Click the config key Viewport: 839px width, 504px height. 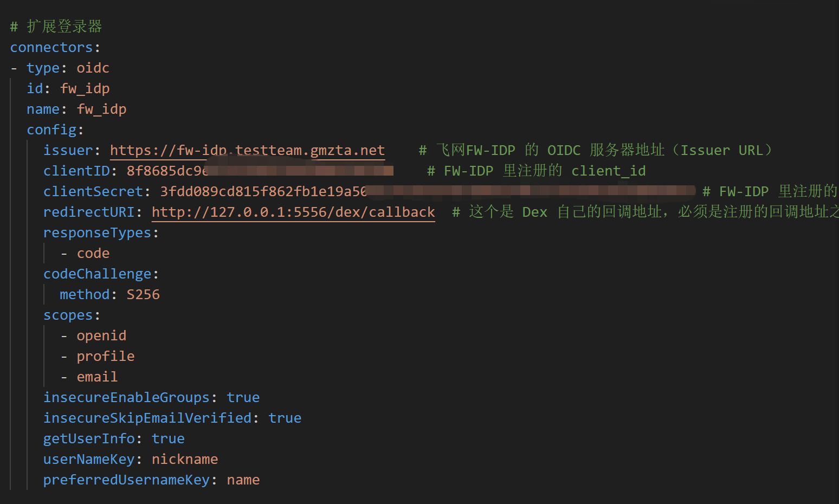pyautogui.click(x=51, y=130)
